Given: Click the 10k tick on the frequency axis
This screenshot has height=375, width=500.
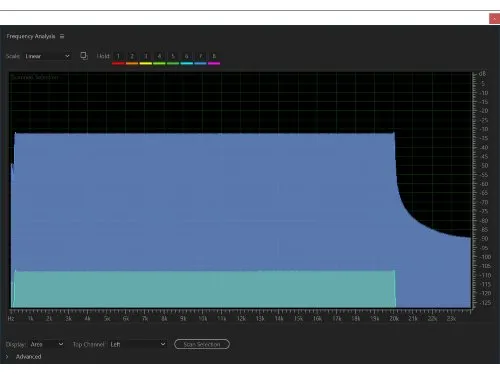Looking at the screenshot, I should pyautogui.click(x=202, y=319).
